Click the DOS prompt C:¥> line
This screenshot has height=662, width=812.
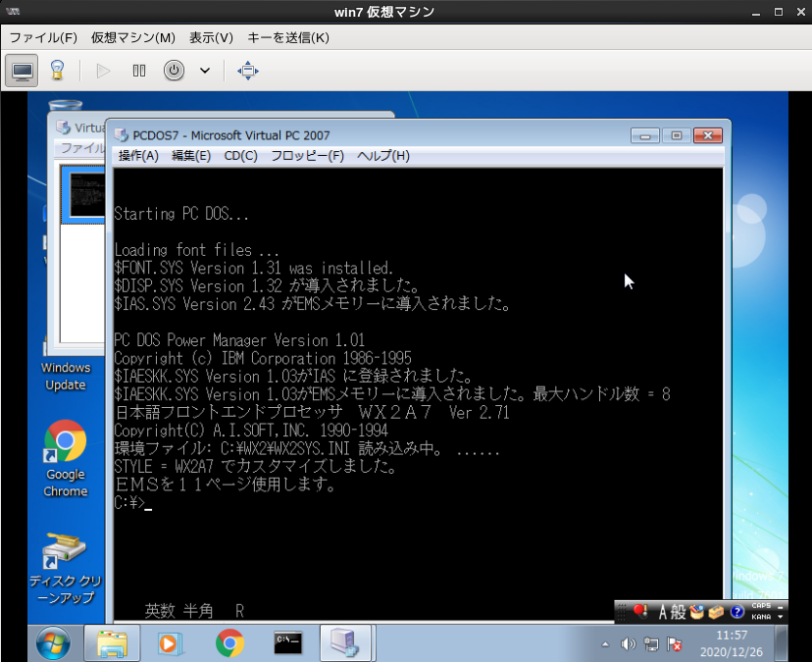(132, 502)
